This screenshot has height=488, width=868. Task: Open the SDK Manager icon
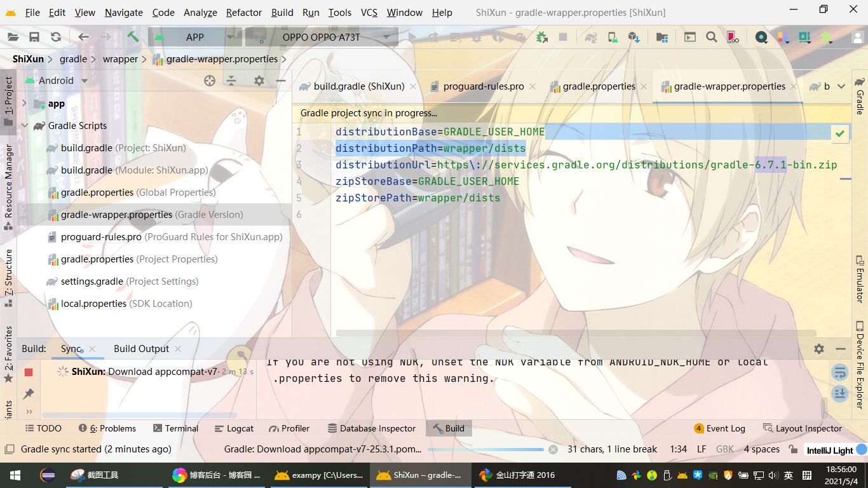[634, 37]
